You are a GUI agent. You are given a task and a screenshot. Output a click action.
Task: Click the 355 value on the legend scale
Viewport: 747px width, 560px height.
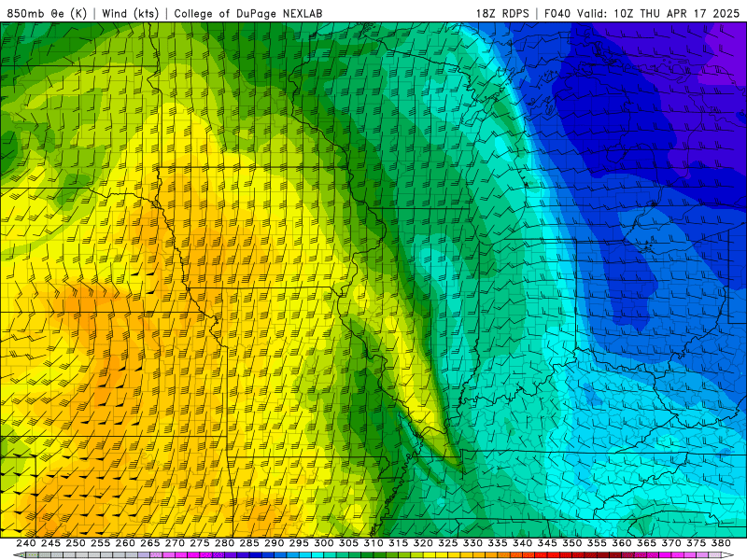(x=597, y=543)
